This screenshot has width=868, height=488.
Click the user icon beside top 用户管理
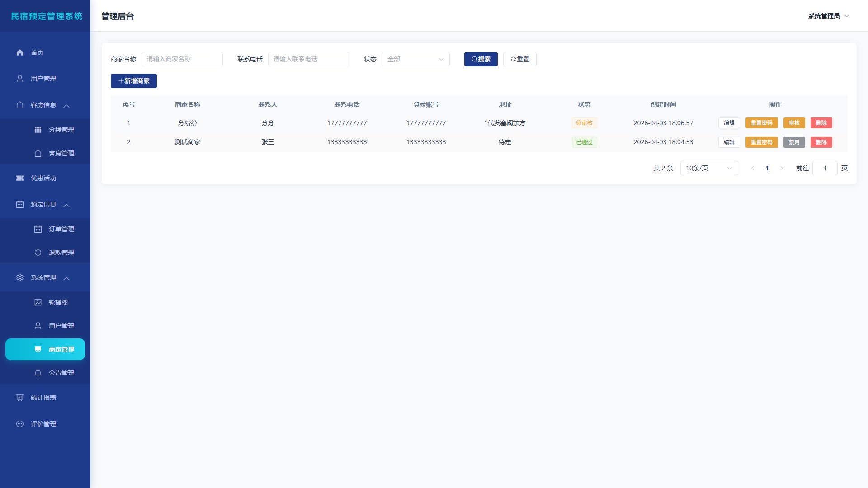click(20, 79)
